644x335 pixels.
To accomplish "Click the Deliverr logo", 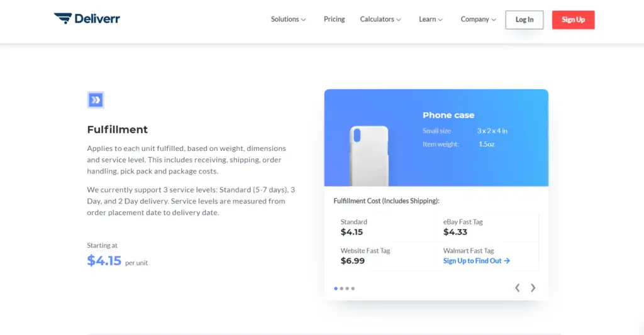I will [87, 18].
